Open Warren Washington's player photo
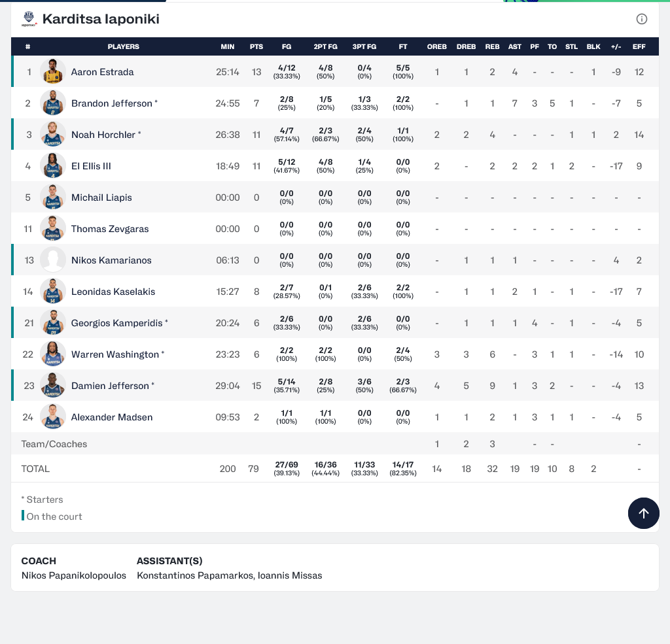The height and width of the screenshot is (644, 670). [53, 354]
